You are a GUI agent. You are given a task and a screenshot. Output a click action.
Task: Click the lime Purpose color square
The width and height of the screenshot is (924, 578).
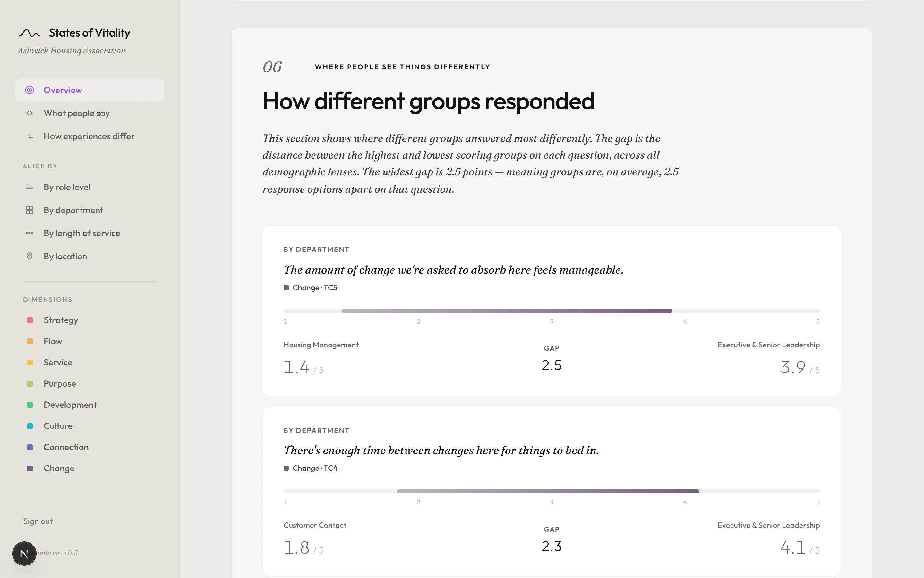coord(30,383)
